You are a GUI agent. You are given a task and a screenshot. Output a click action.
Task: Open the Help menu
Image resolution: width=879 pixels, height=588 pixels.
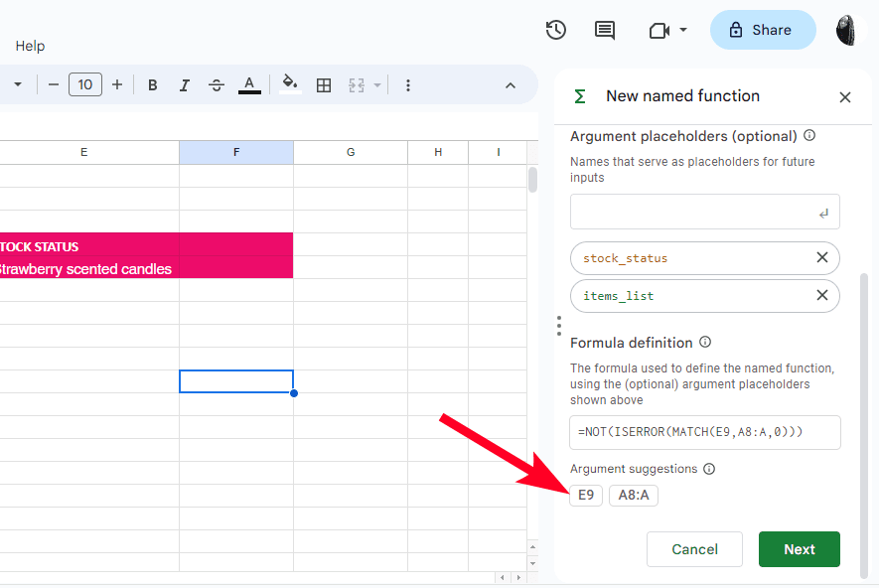tap(30, 46)
